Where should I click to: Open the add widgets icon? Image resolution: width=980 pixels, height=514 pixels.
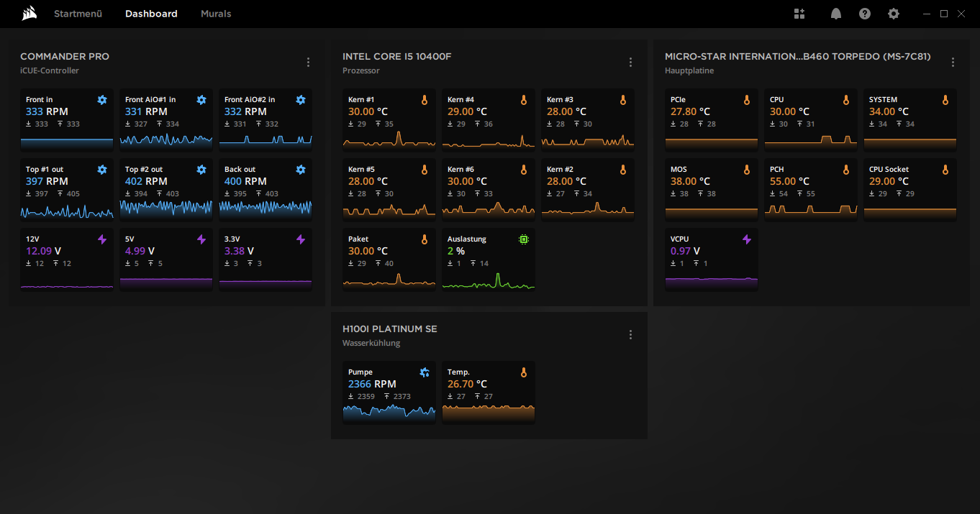coord(799,14)
